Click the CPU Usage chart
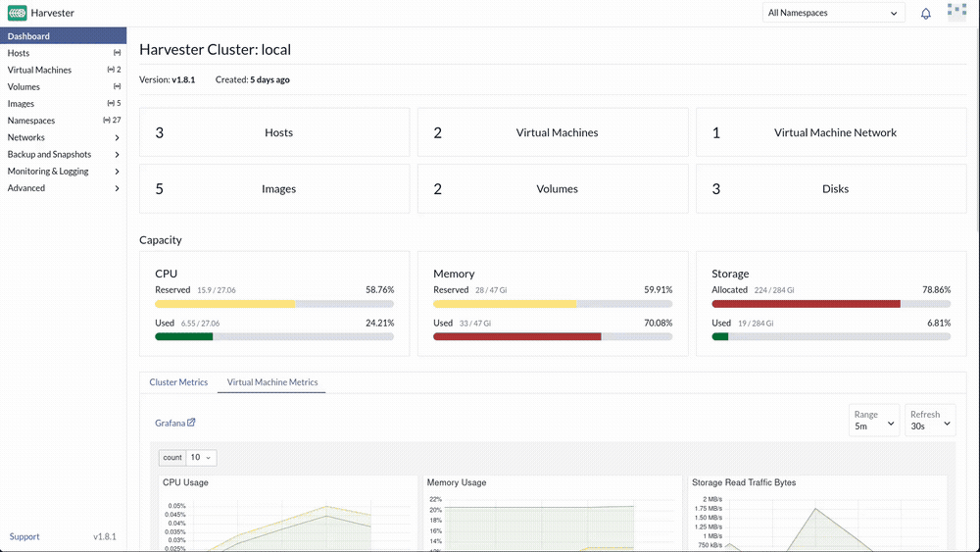This screenshot has height=552, width=980. click(x=287, y=514)
